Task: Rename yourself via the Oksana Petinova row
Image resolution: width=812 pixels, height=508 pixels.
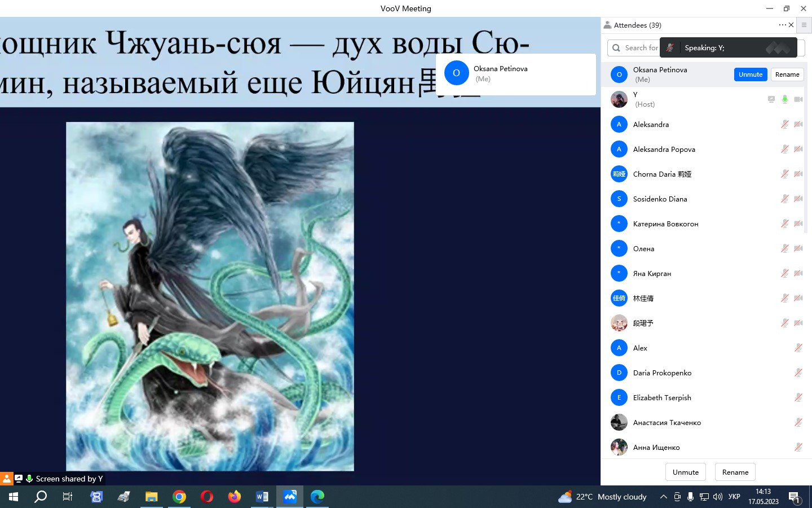Action: pyautogui.click(x=787, y=75)
